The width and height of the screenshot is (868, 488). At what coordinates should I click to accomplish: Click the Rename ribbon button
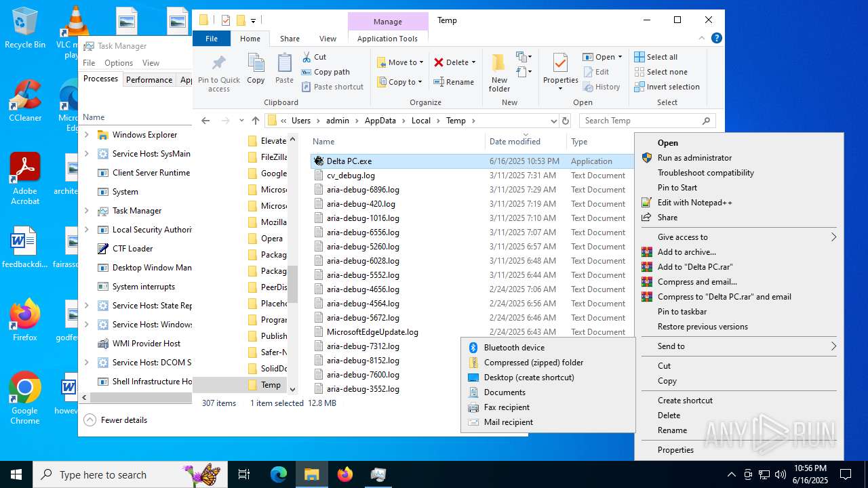[x=454, y=82]
